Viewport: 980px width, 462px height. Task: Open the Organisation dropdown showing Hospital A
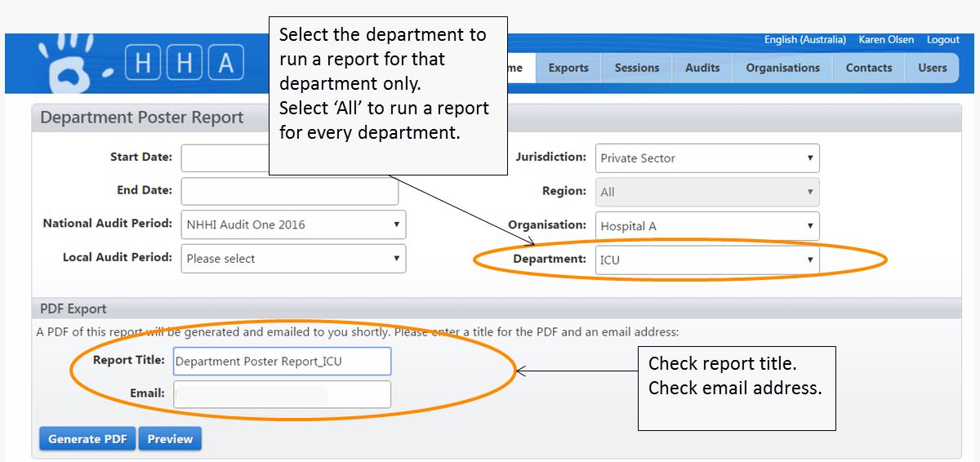click(707, 226)
